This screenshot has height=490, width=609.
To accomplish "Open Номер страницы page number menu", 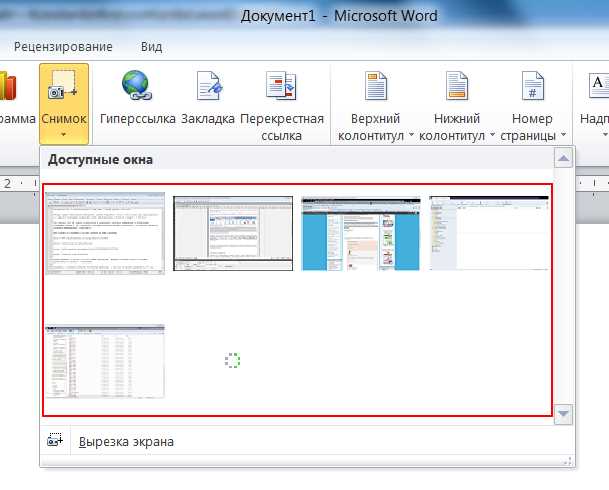I will 532,105.
